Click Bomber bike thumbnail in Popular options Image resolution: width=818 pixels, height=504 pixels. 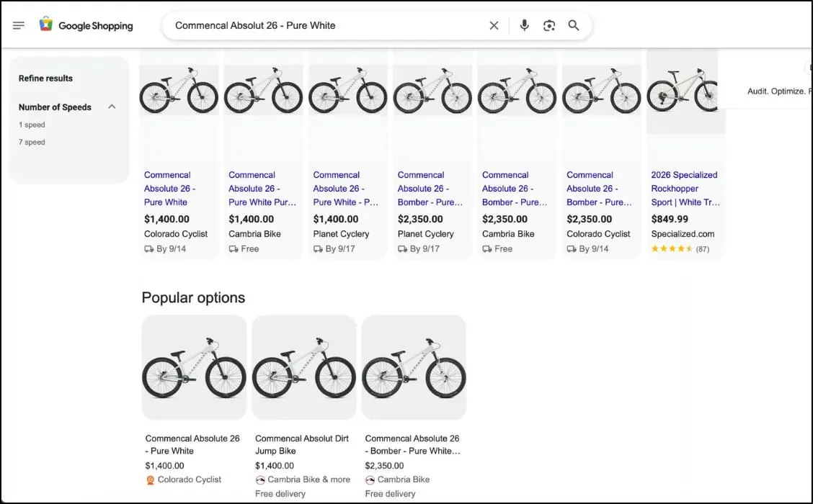tap(414, 367)
